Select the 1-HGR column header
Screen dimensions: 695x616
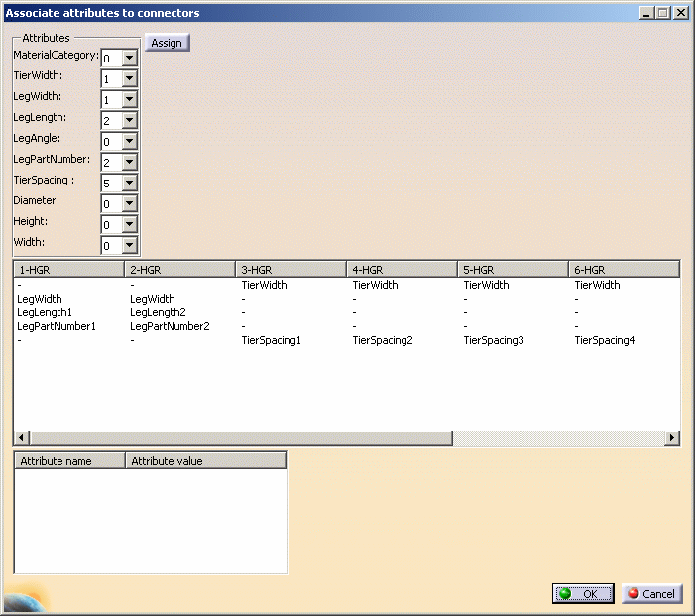coord(68,270)
